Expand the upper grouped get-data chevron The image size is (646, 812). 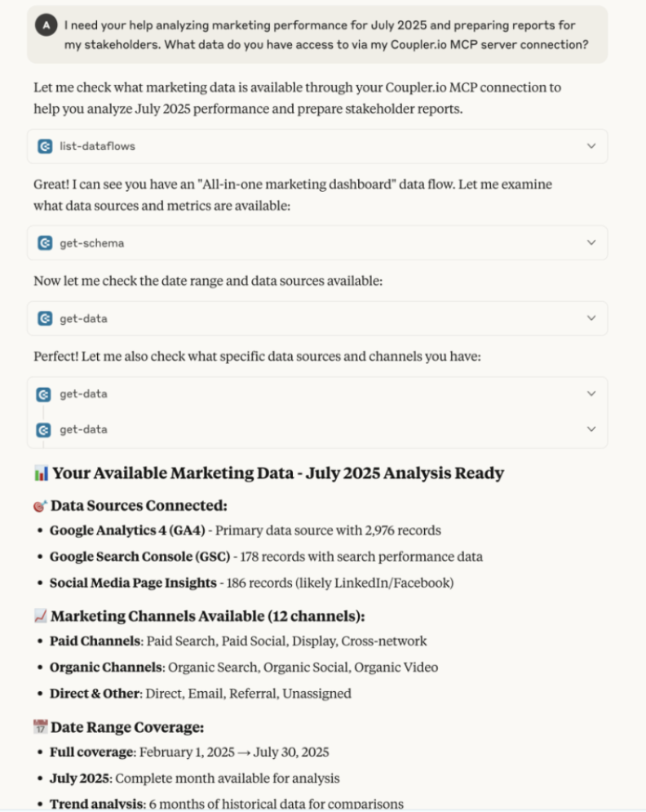tap(591, 394)
